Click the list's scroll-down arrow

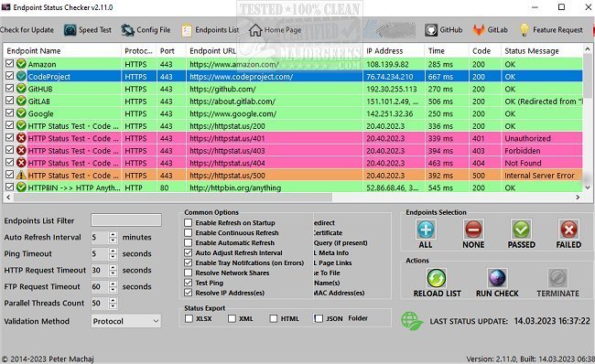point(588,187)
